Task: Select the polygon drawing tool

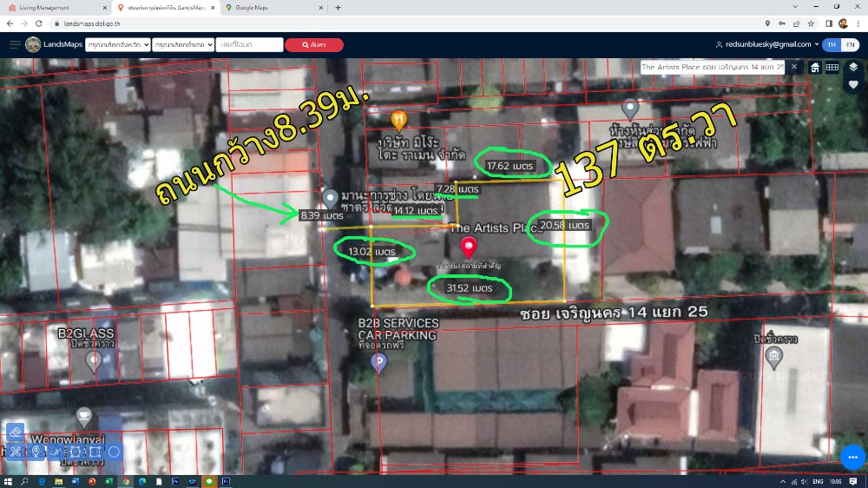Action: (76, 452)
